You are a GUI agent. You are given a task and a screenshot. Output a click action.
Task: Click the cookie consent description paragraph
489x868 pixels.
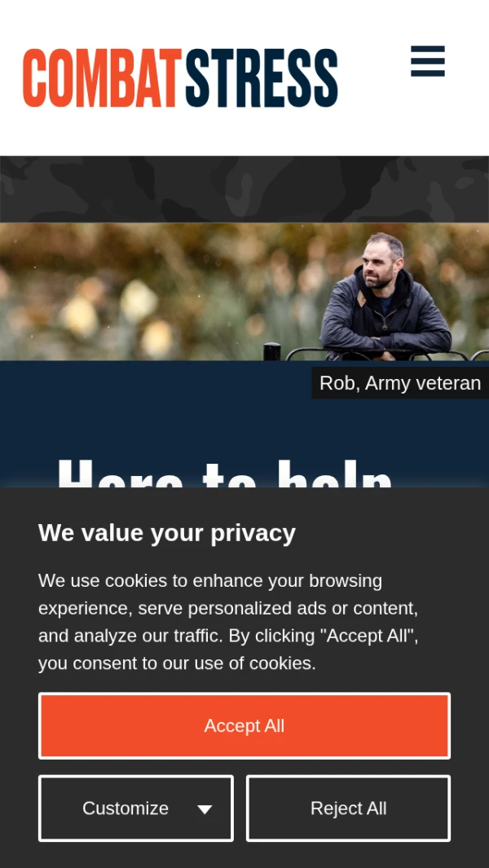pyautogui.click(x=228, y=622)
